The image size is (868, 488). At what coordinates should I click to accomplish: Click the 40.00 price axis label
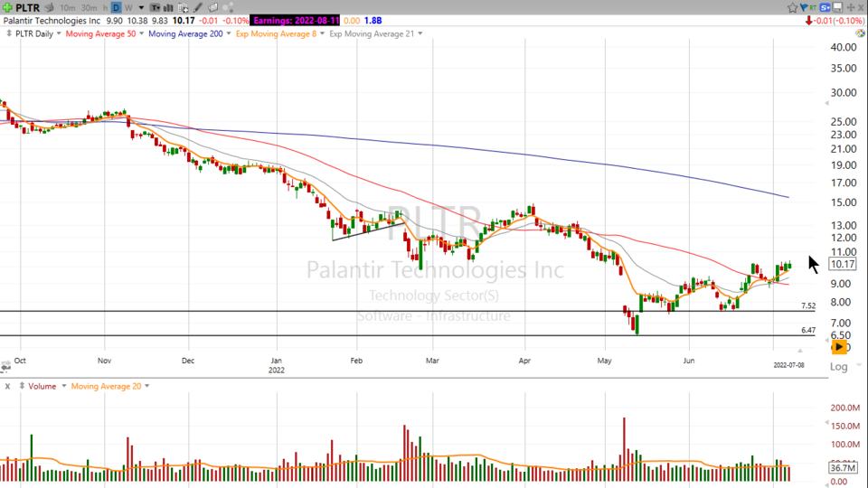(x=843, y=48)
